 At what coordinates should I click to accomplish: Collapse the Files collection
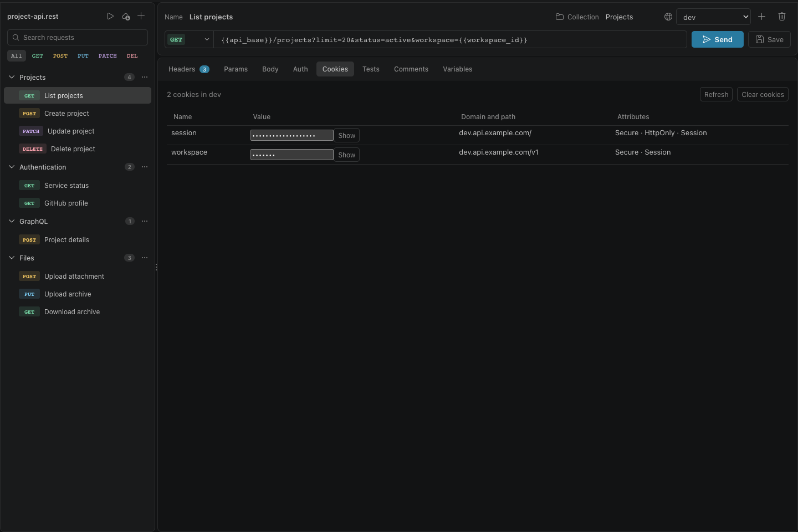point(12,258)
